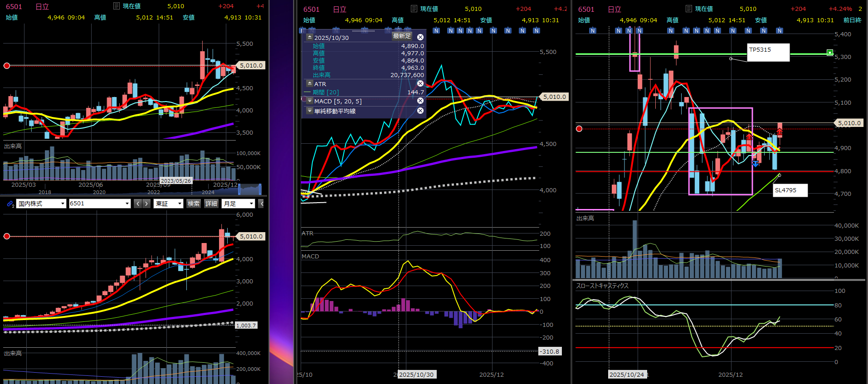This screenshot has height=384, width=868.
Task: Expand the 単純移動平均線 legend section
Action: click(310, 111)
